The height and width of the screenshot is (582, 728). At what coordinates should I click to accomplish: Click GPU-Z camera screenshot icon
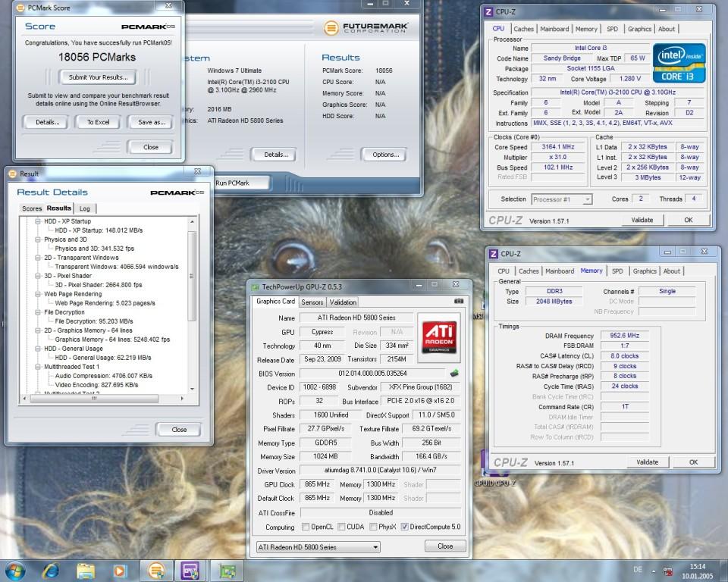pos(459,301)
